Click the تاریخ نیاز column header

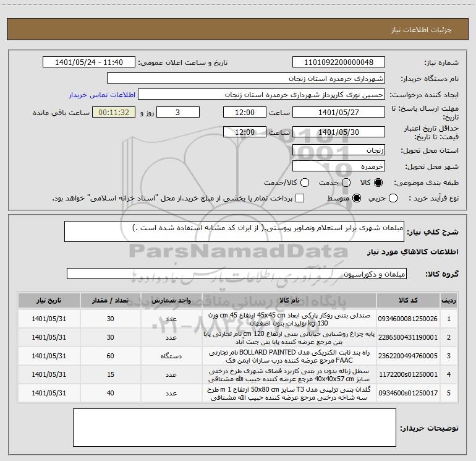click(x=49, y=300)
